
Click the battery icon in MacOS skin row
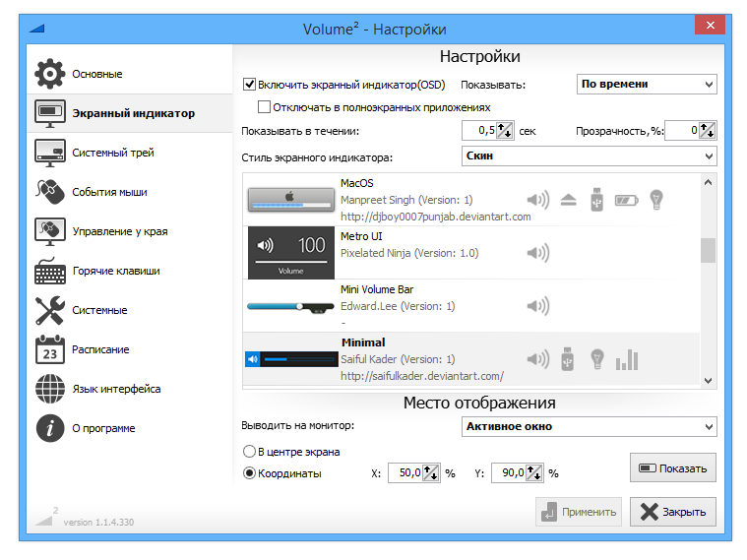click(x=627, y=200)
